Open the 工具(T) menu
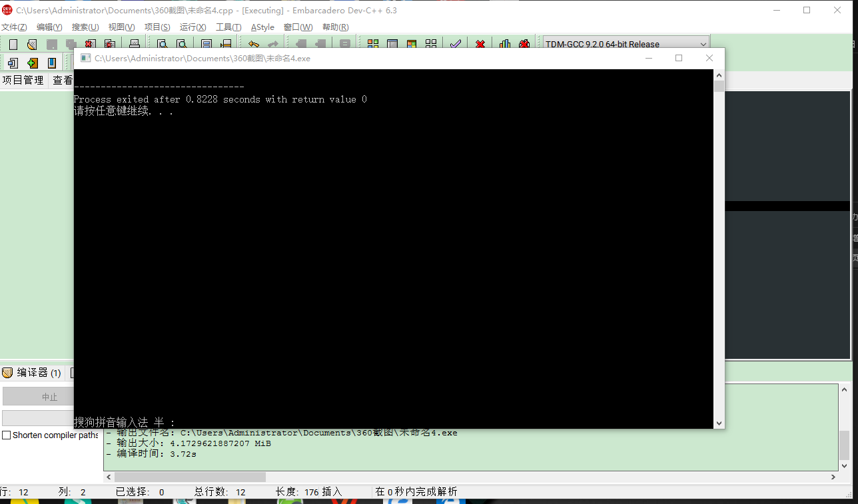 pos(228,27)
